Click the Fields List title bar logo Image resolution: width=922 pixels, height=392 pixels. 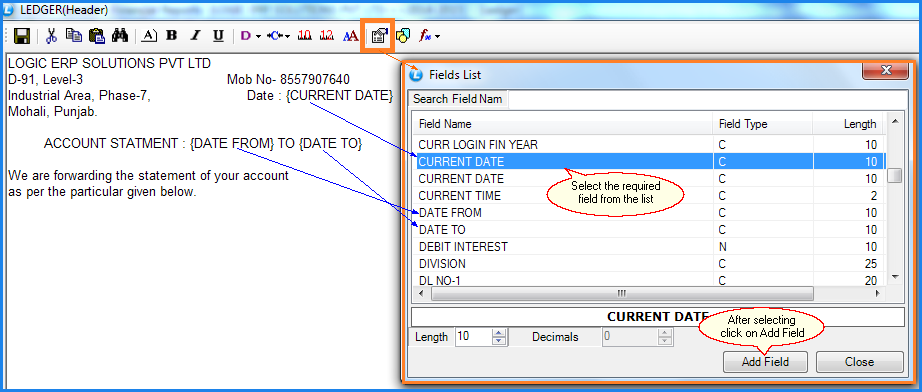[416, 74]
